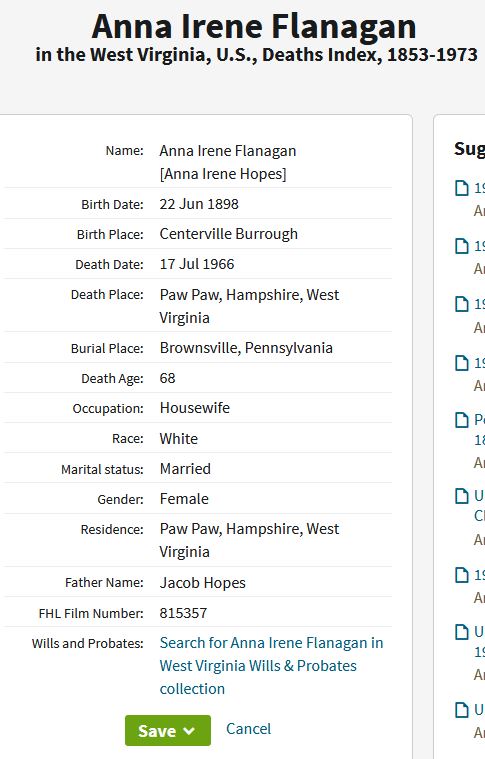Click the 'Wills and Probates:' field label

(88, 643)
